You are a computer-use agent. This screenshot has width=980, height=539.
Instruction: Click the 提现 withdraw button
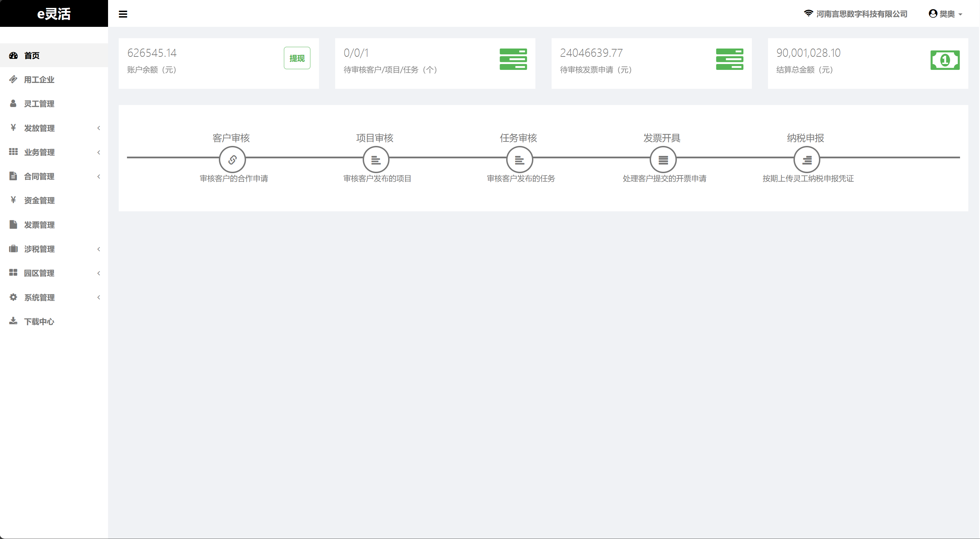tap(297, 58)
